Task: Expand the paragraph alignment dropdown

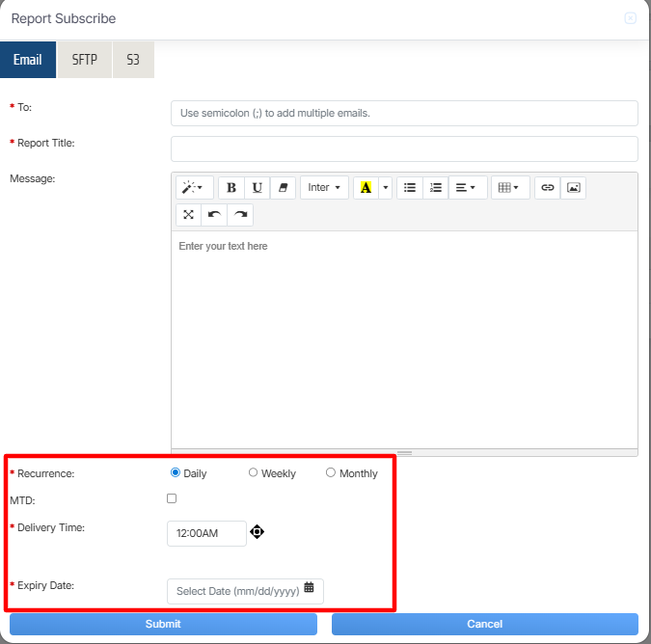Action: pos(465,188)
